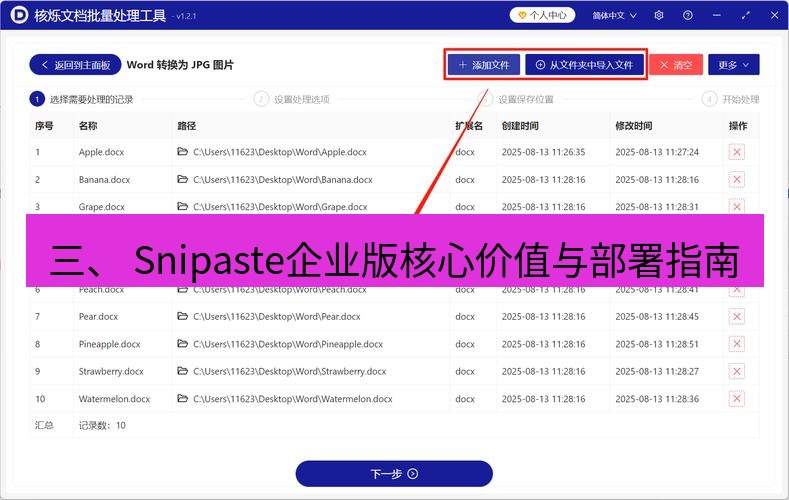Open the help question mark icon
Image resolution: width=789 pixels, height=500 pixels.
687,16
